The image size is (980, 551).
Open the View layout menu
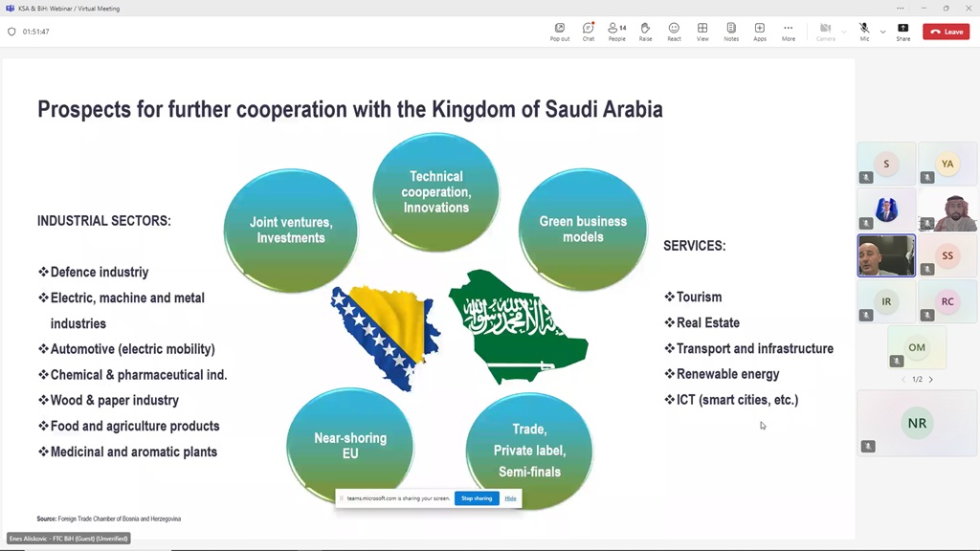pyautogui.click(x=702, y=31)
